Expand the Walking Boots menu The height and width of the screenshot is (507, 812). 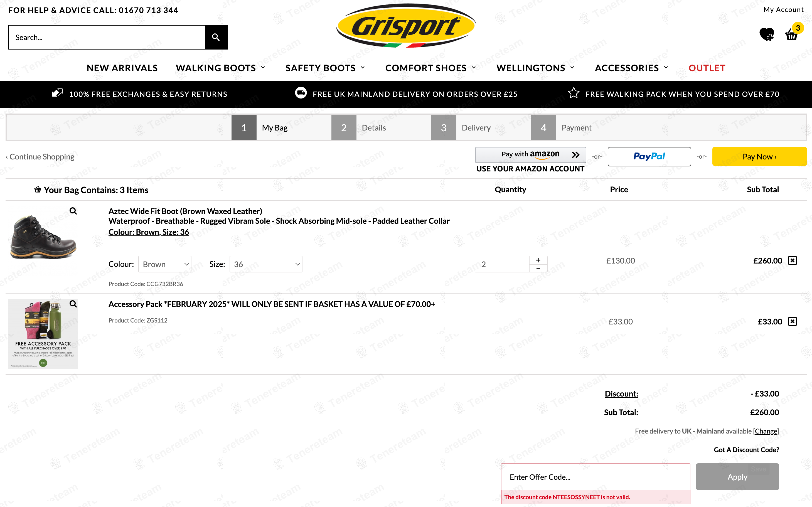[220, 68]
